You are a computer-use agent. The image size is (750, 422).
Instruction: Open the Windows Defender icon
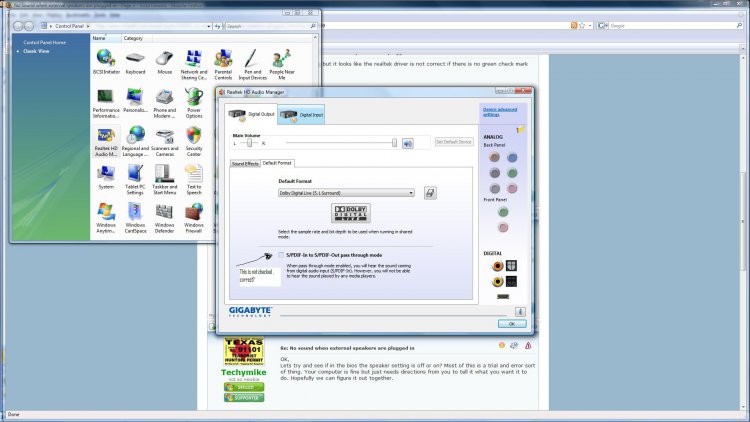pyautogui.click(x=165, y=218)
